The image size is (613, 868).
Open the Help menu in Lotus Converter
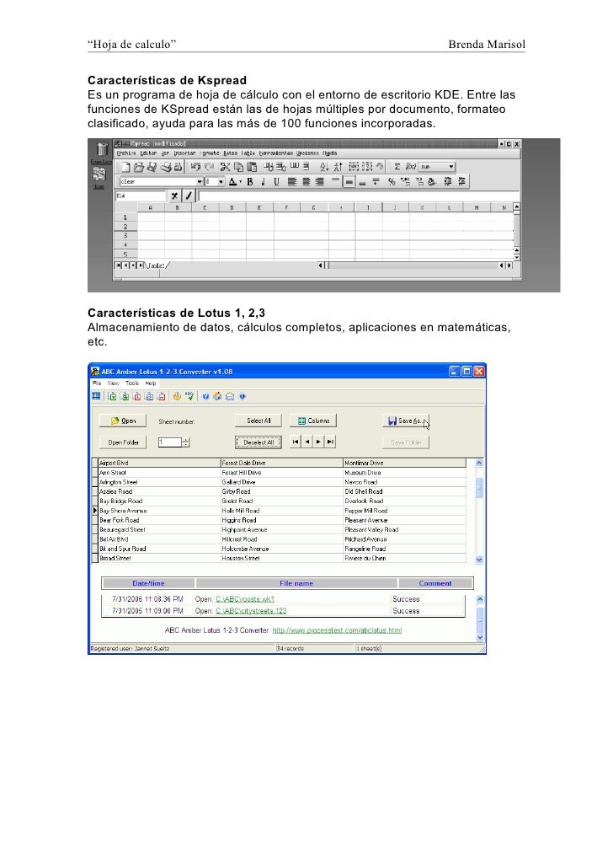151,383
